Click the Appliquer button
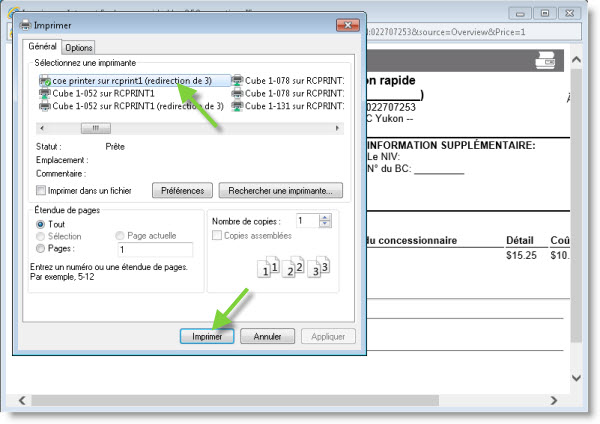The width and height of the screenshot is (600, 424). [x=328, y=336]
